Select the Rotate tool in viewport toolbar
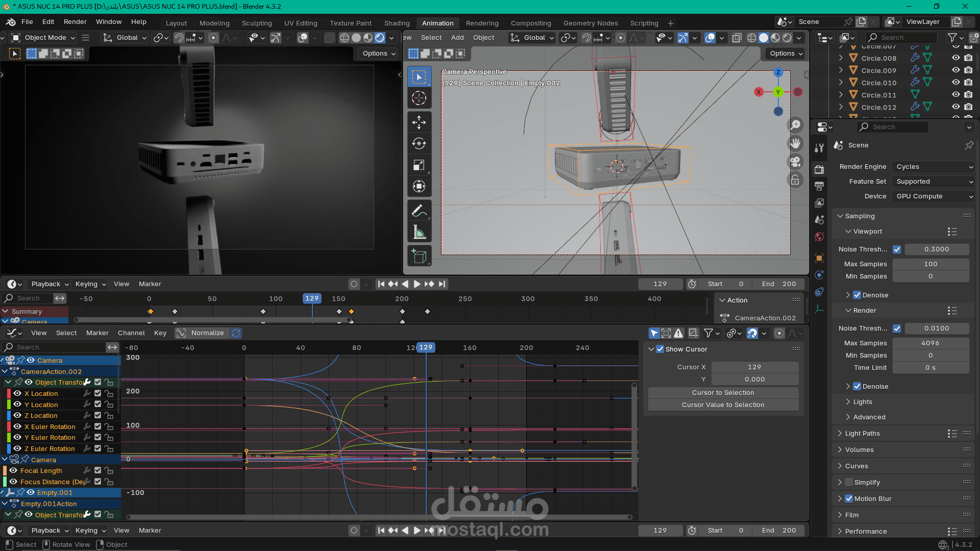This screenshot has height=551, width=980. pos(419,143)
